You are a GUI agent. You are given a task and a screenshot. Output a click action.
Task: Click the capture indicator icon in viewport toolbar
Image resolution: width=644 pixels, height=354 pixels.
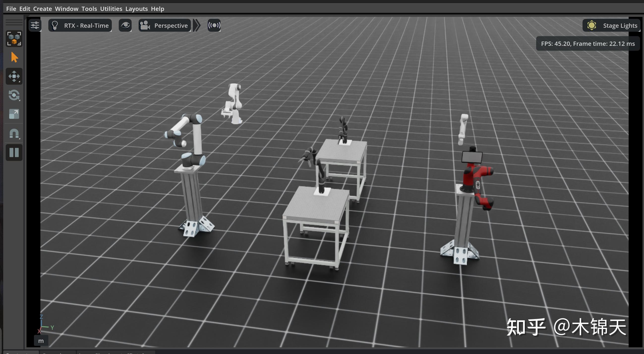214,25
